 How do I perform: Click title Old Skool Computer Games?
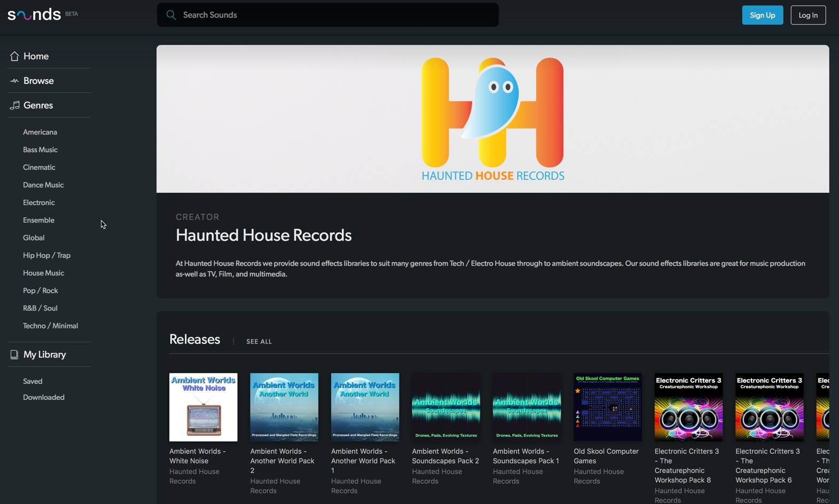point(606,456)
